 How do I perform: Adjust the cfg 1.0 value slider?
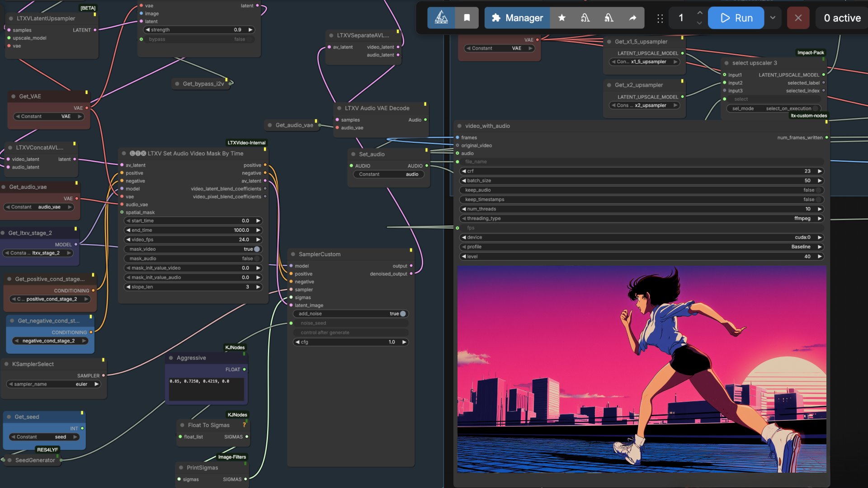(x=351, y=342)
